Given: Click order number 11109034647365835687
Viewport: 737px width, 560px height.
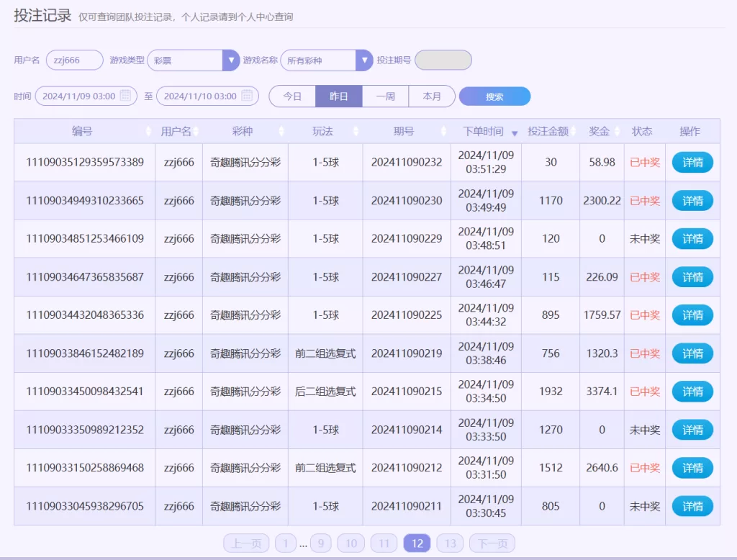Looking at the screenshot, I should point(85,277).
